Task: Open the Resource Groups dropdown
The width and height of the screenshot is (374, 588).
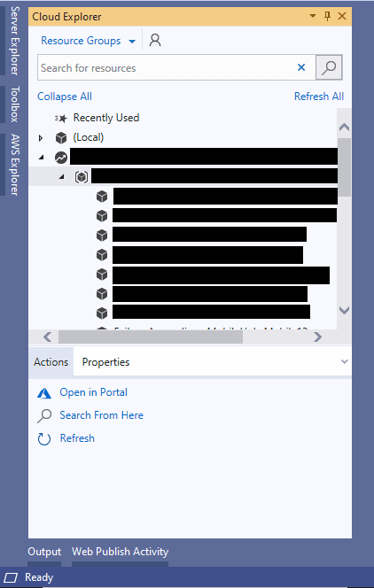Action: pos(88,41)
